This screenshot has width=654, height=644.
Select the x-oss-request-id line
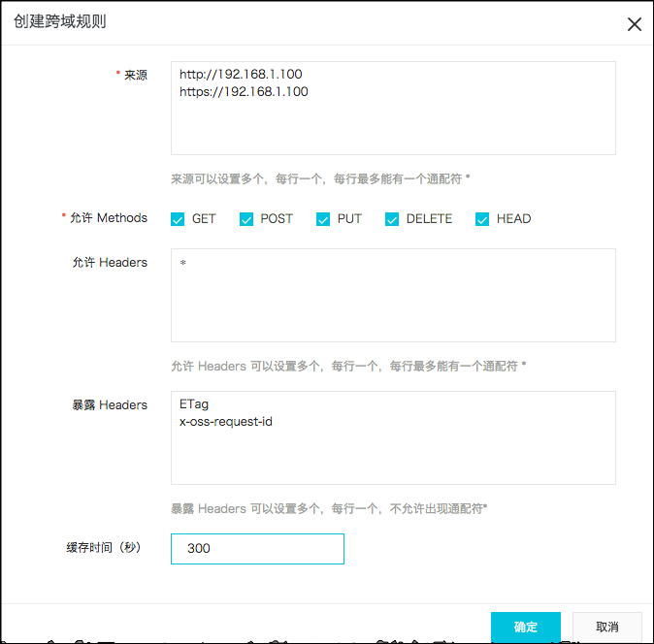coord(225,422)
